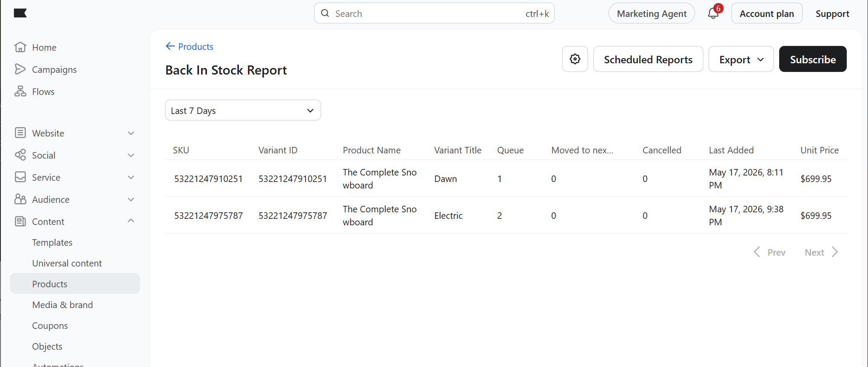The height and width of the screenshot is (367, 868).
Task: Expand the Service section chevron
Action: click(x=131, y=177)
